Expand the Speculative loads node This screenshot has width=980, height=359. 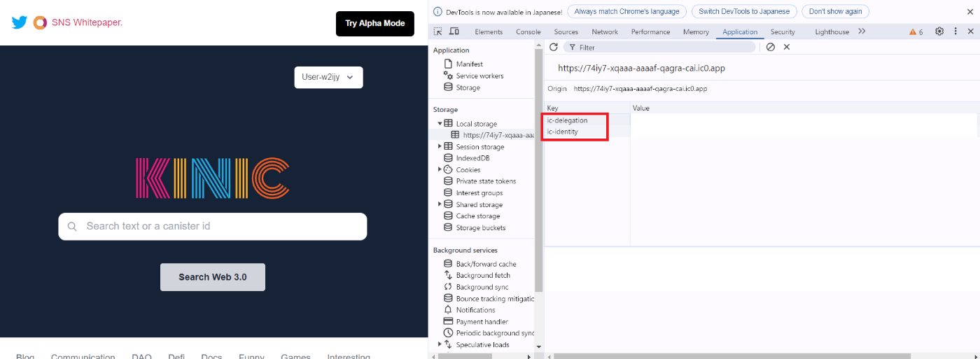440,344
